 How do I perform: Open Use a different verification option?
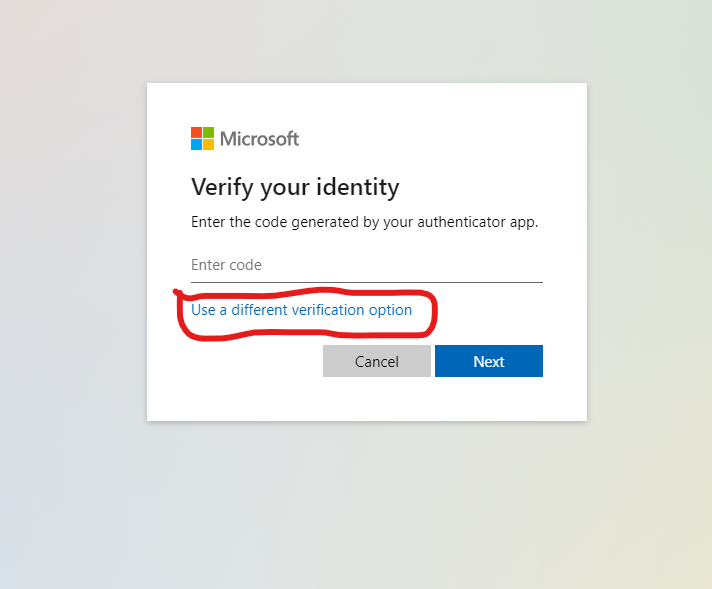coord(301,310)
